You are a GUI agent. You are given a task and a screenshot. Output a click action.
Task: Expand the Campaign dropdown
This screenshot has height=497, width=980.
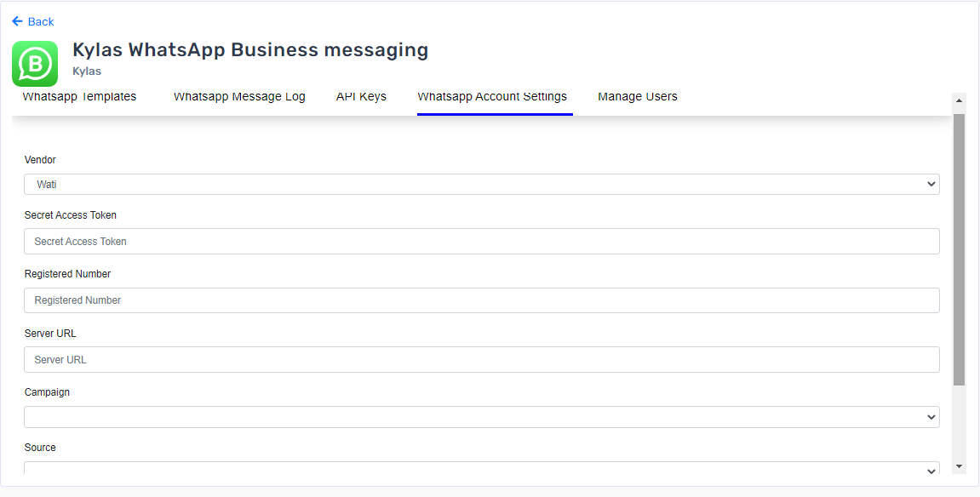[x=482, y=417]
